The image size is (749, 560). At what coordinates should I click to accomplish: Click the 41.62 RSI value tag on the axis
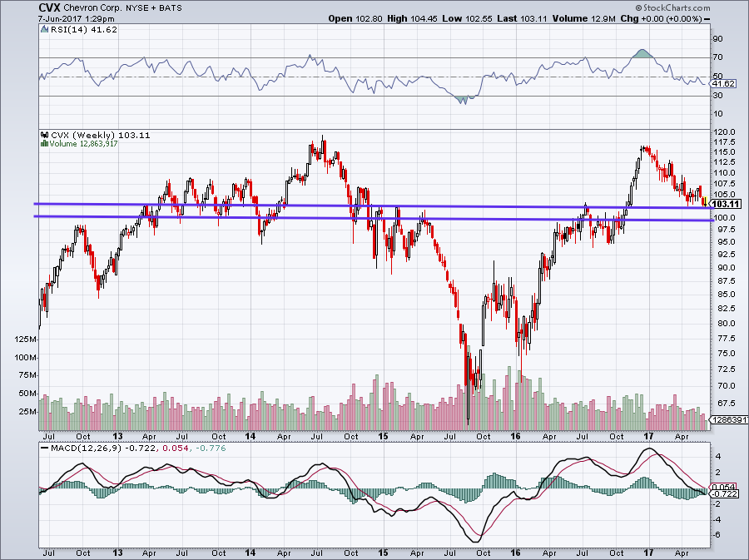click(723, 83)
